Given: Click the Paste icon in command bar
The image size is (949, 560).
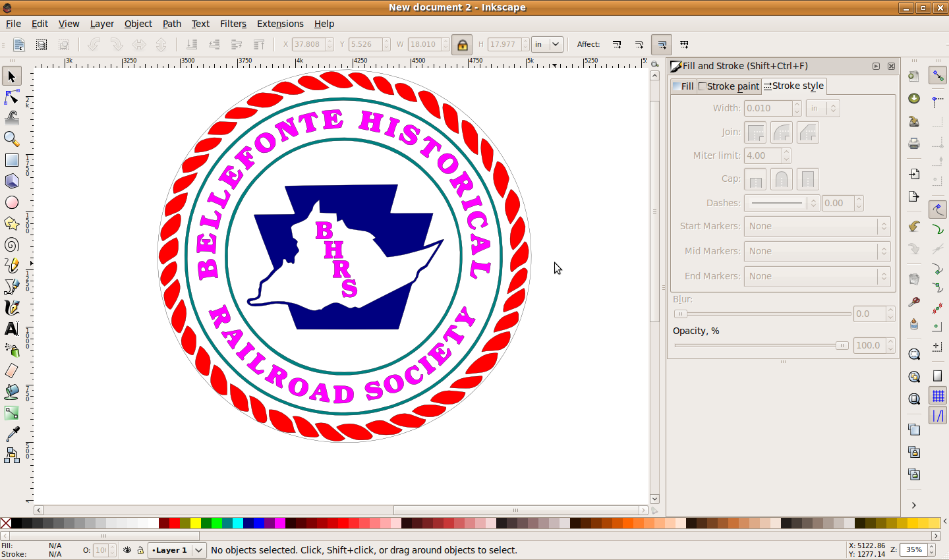Looking at the screenshot, I should point(914,323).
